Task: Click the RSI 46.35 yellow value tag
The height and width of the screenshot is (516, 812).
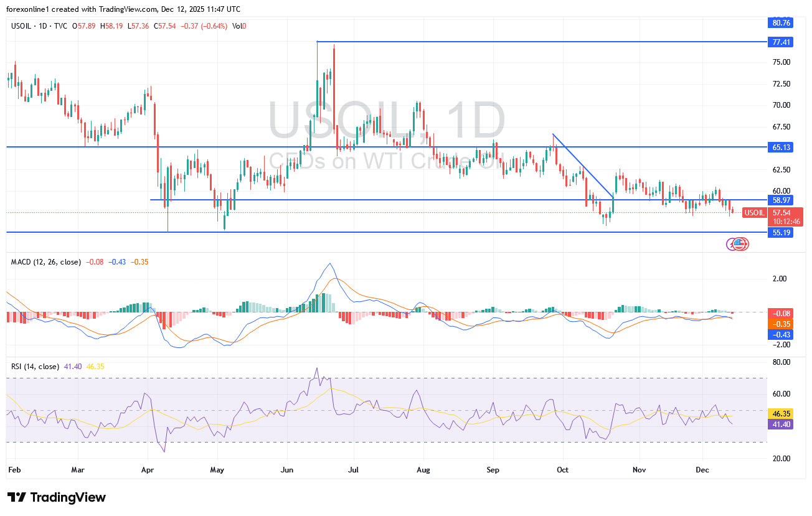Action: tap(780, 413)
